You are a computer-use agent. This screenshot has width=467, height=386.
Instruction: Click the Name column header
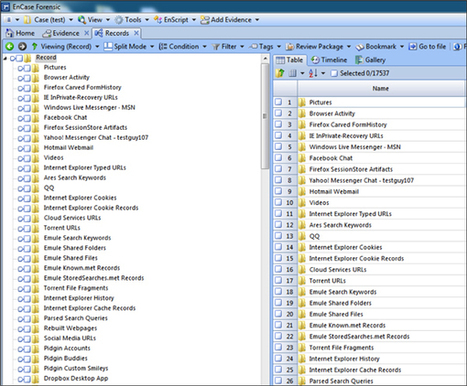(380, 88)
